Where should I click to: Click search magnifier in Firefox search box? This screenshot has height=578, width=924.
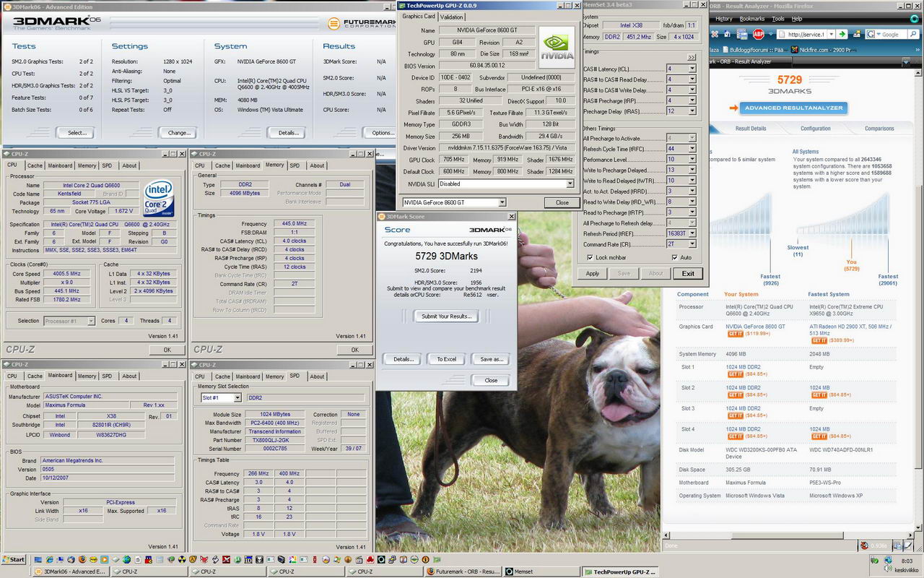pos(913,34)
